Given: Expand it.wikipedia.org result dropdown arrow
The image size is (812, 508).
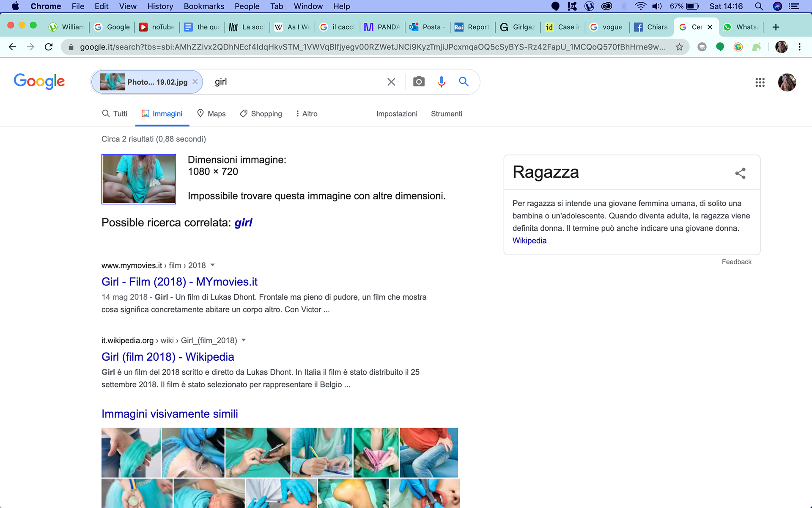Looking at the screenshot, I should click(244, 340).
